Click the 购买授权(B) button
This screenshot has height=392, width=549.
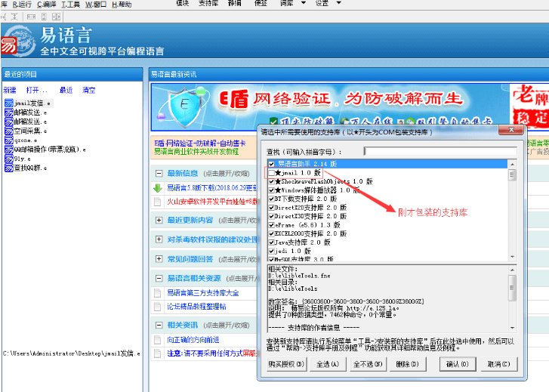click(x=286, y=364)
